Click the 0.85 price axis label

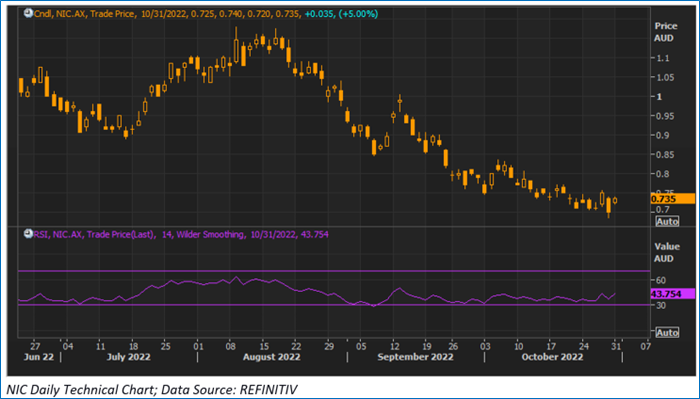coord(665,155)
